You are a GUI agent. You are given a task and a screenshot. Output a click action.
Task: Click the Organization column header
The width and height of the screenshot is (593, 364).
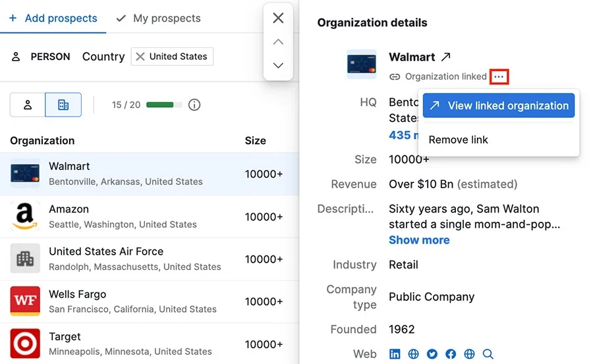(x=42, y=141)
